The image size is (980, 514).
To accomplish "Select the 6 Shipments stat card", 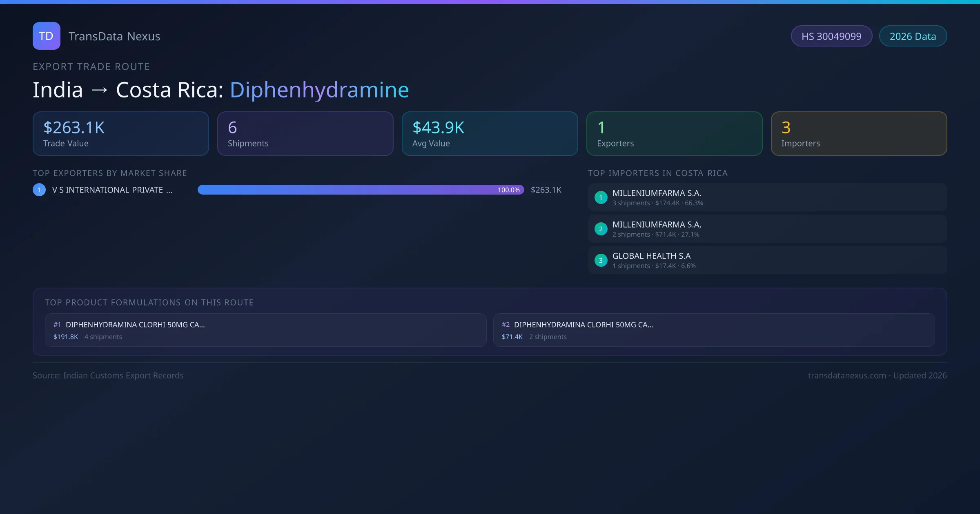I will click(305, 134).
